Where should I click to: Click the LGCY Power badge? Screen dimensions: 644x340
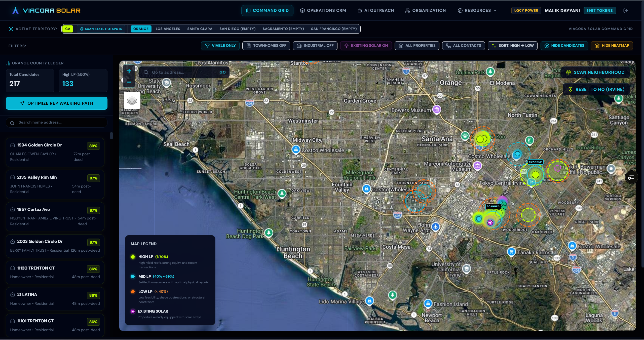[x=526, y=11]
